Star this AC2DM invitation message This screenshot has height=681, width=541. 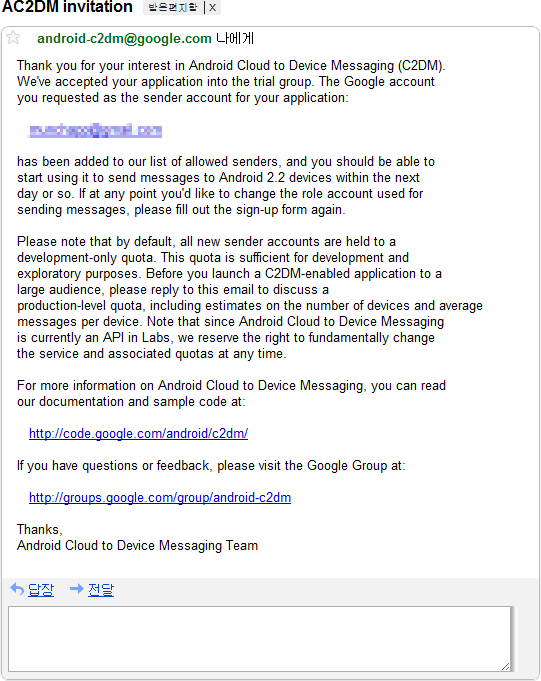13,37
